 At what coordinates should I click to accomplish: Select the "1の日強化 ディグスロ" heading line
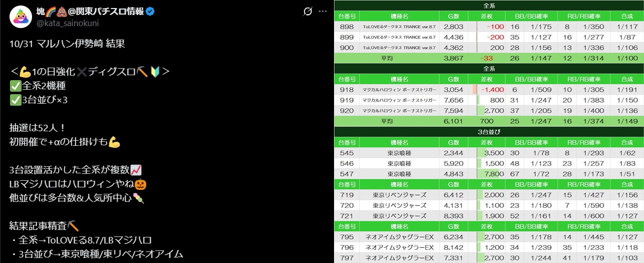[90, 72]
